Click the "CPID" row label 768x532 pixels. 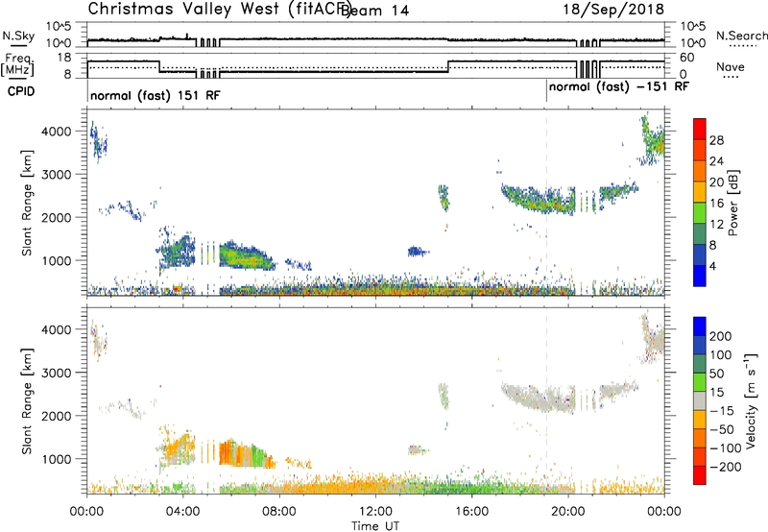21,91
